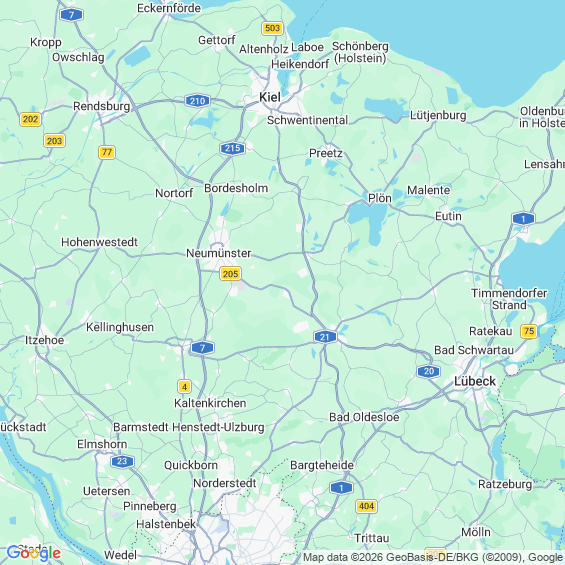Viewport: 565px width, 565px height.
Task: Select the Kiel city label
Action: [270, 97]
